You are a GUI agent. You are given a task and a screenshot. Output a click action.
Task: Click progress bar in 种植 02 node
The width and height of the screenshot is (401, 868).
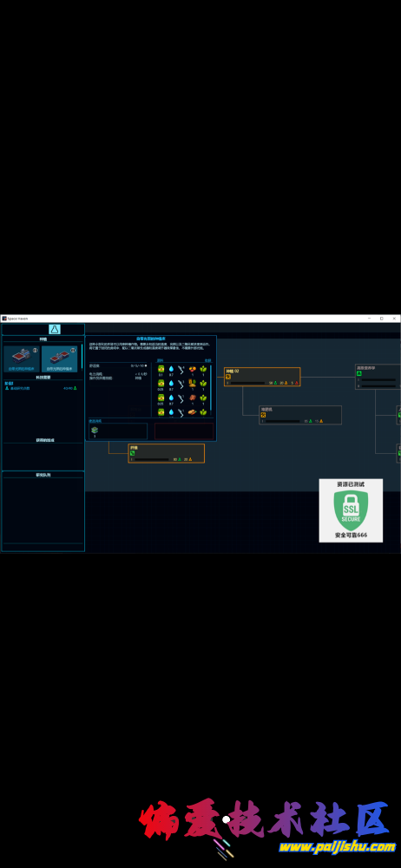(x=248, y=383)
